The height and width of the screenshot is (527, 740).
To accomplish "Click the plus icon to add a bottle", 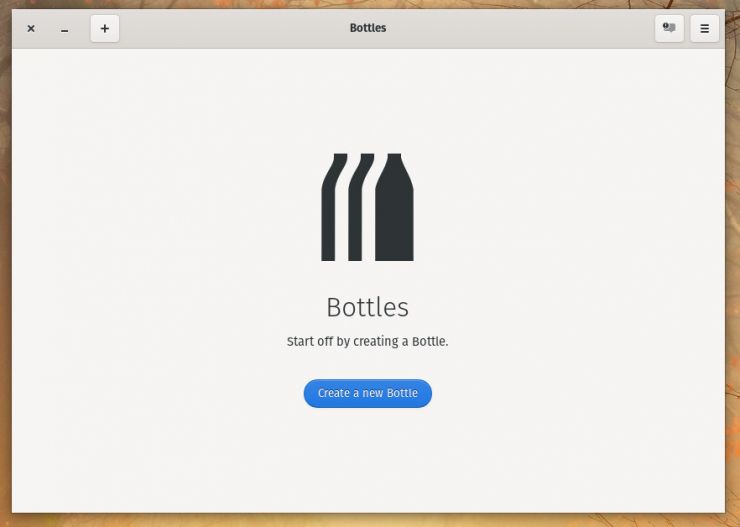I will click(105, 28).
